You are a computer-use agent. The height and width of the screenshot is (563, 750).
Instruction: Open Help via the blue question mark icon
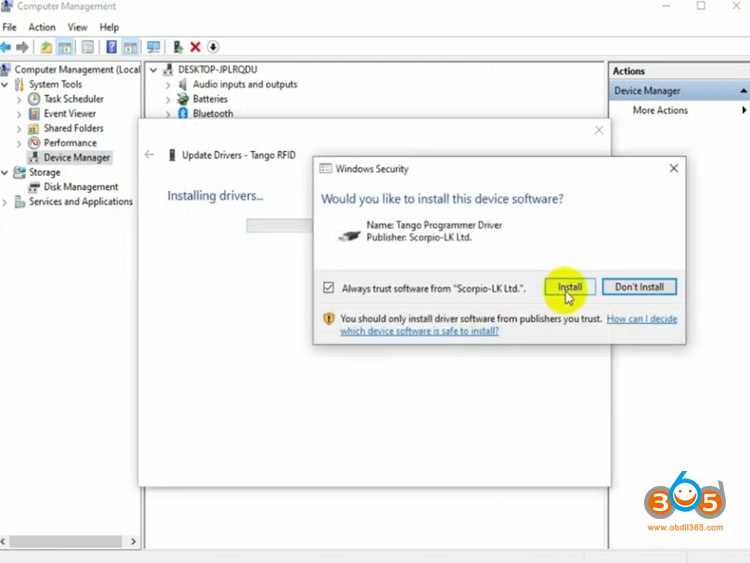[x=111, y=47]
